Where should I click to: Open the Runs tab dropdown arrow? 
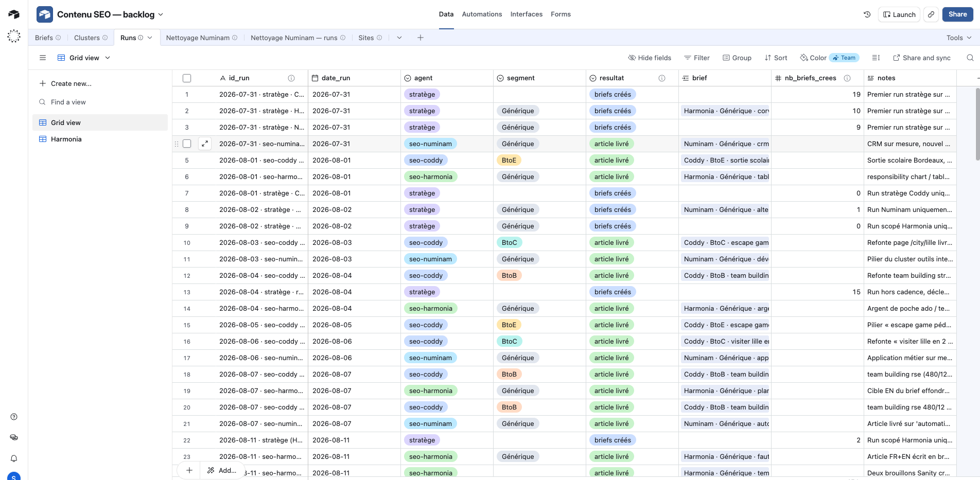[x=150, y=38]
